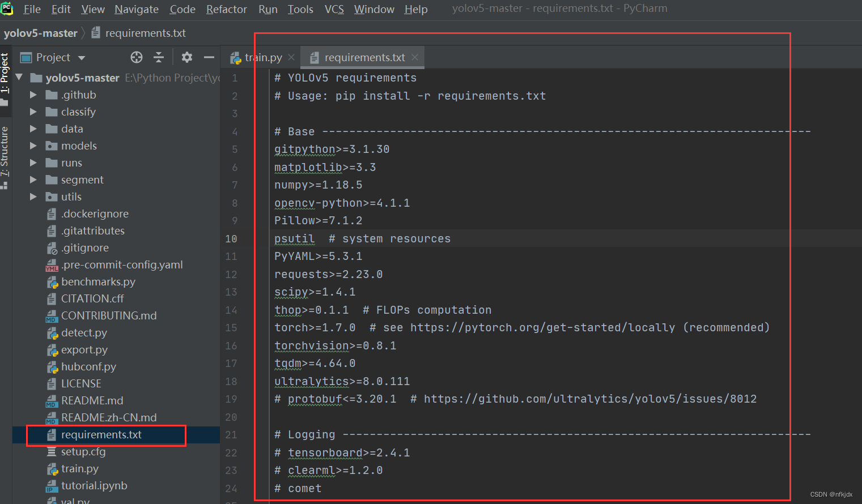Close the train.py tab

291,57
